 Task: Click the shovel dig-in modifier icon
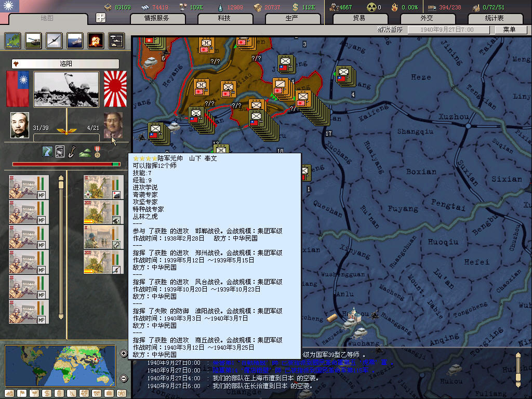click(x=72, y=152)
